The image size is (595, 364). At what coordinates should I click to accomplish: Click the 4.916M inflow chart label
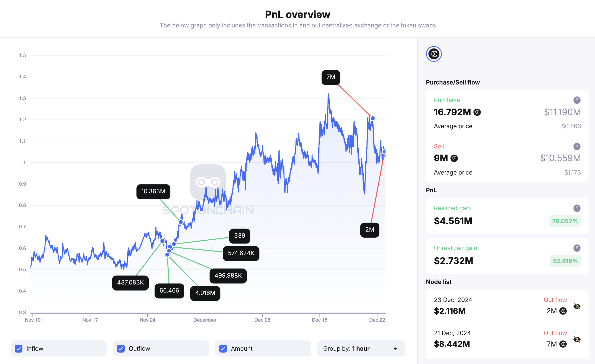pyautogui.click(x=205, y=293)
